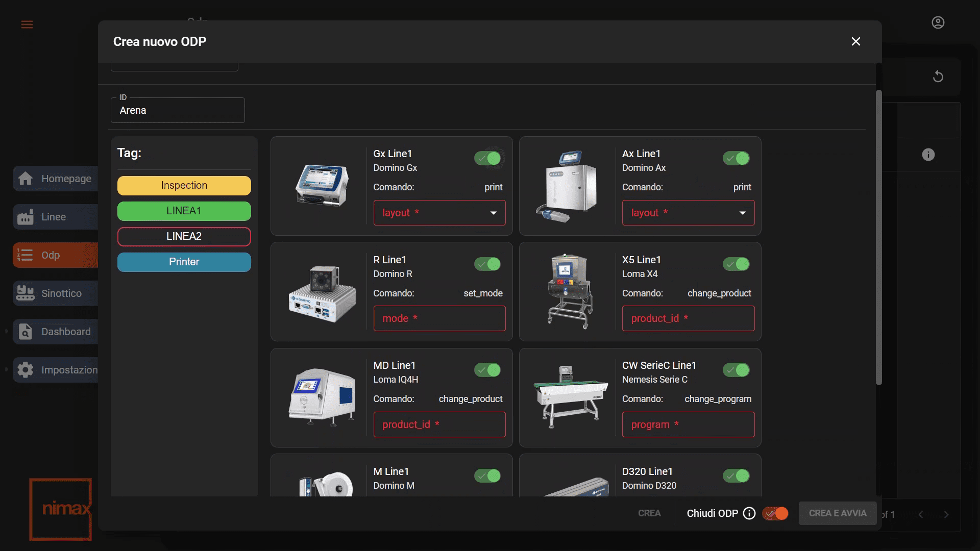The height and width of the screenshot is (551, 980).
Task: Click the Dashboard document icon
Action: point(26,332)
